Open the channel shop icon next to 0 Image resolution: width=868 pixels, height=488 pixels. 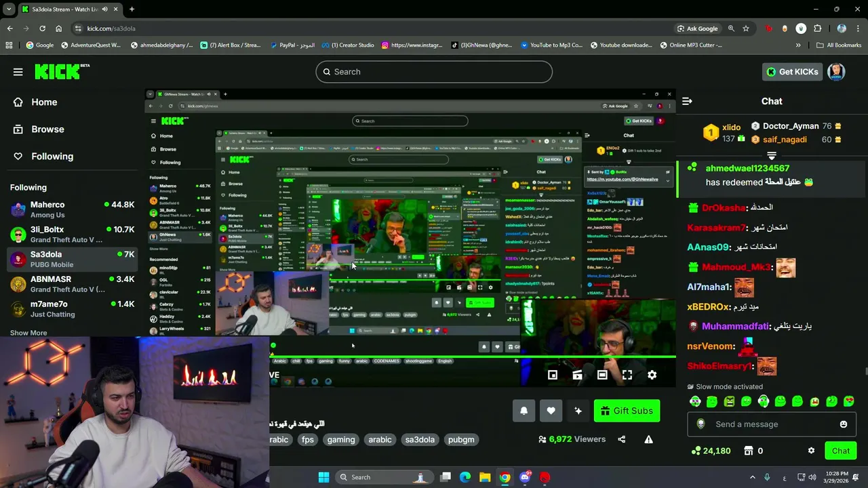[749, 451]
